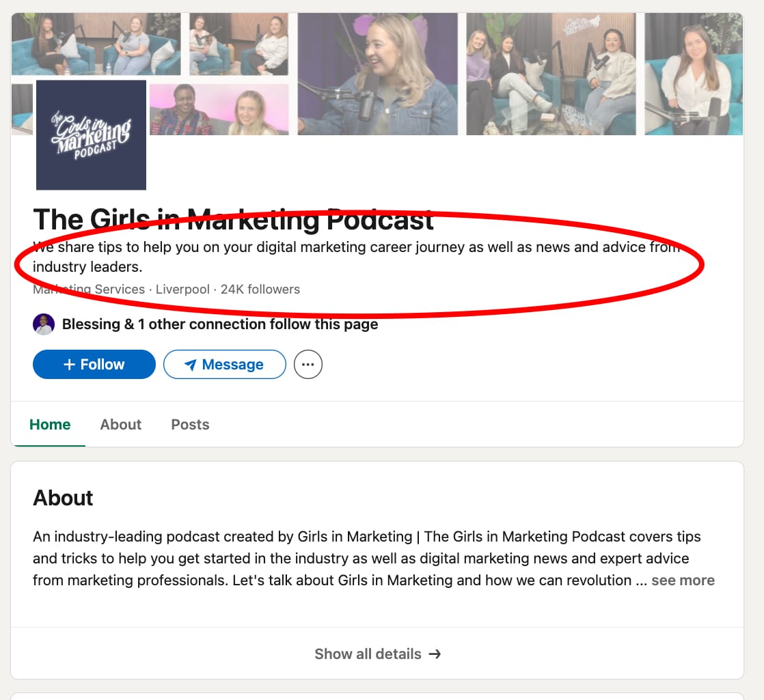Screen dimensions: 764x700
Task: Expand the truncated About text via see more
Action: click(683, 580)
